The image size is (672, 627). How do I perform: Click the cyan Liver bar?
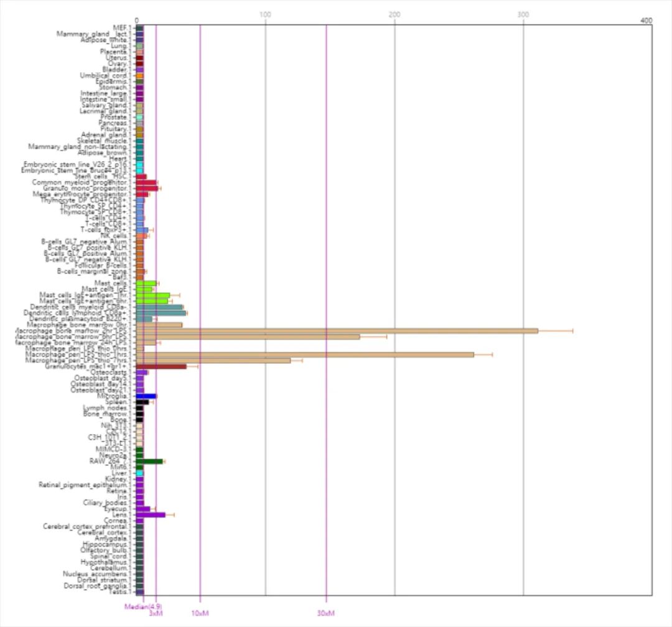click(139, 473)
